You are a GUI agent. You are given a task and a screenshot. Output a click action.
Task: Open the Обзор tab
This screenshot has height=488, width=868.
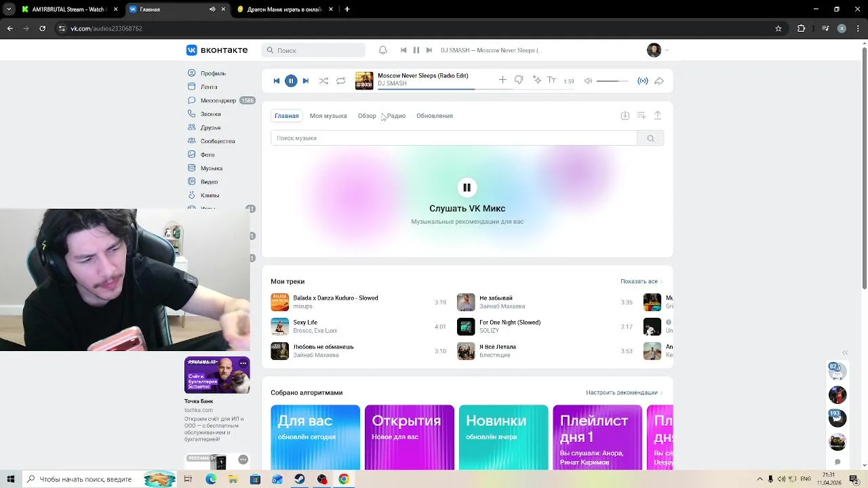[367, 116]
